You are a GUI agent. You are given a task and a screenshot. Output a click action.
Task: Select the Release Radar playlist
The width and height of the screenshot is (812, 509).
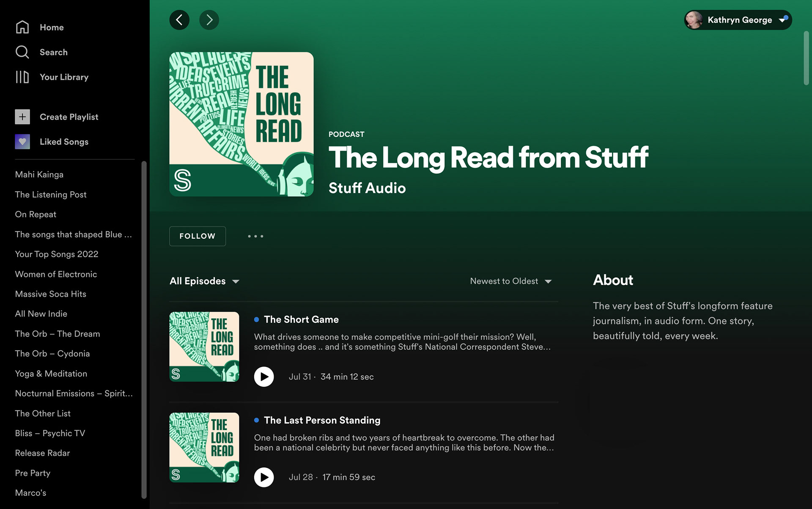point(42,453)
